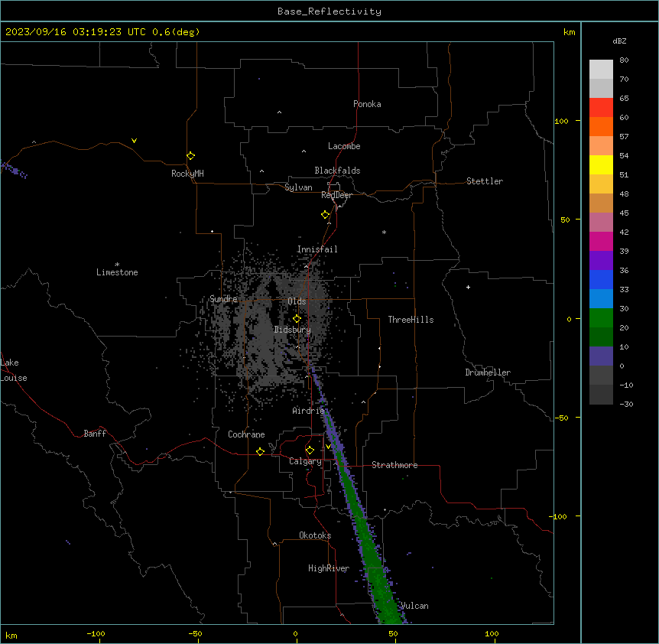Click the yellow diamond marker above Calgary label
The height and width of the screenshot is (644, 659).
[310, 450]
